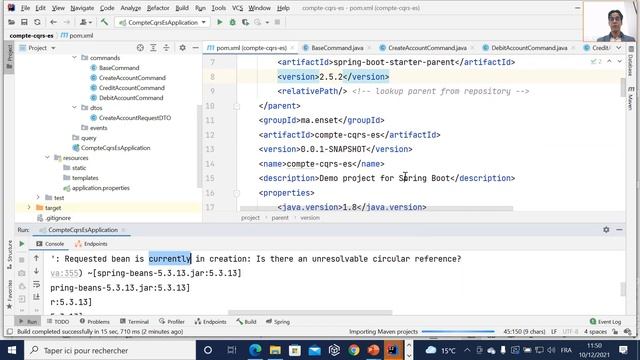The width and height of the screenshot is (640, 360).
Task: Open Project panel settings gear
Action: [182, 48]
